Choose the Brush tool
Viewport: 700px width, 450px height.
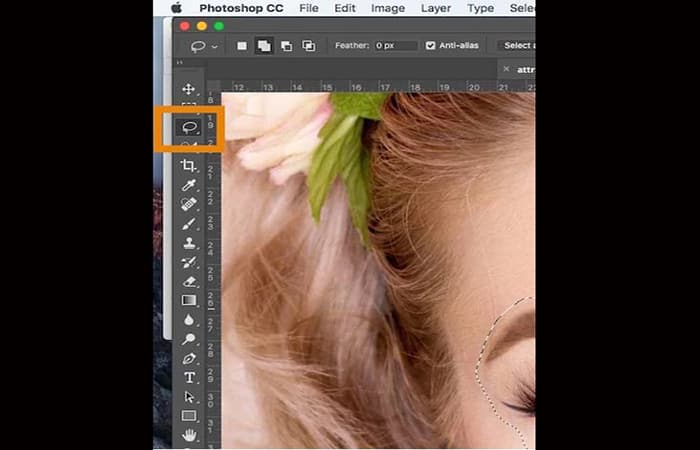tap(188, 224)
